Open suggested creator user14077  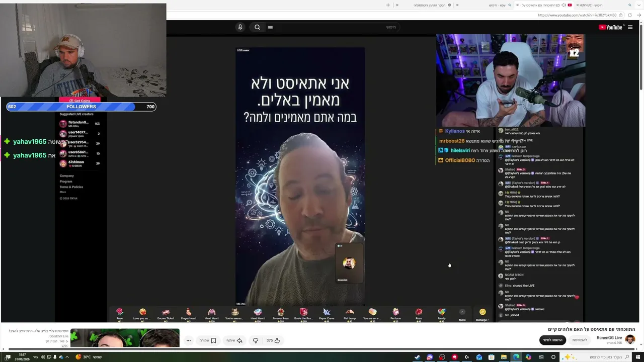(x=79, y=133)
